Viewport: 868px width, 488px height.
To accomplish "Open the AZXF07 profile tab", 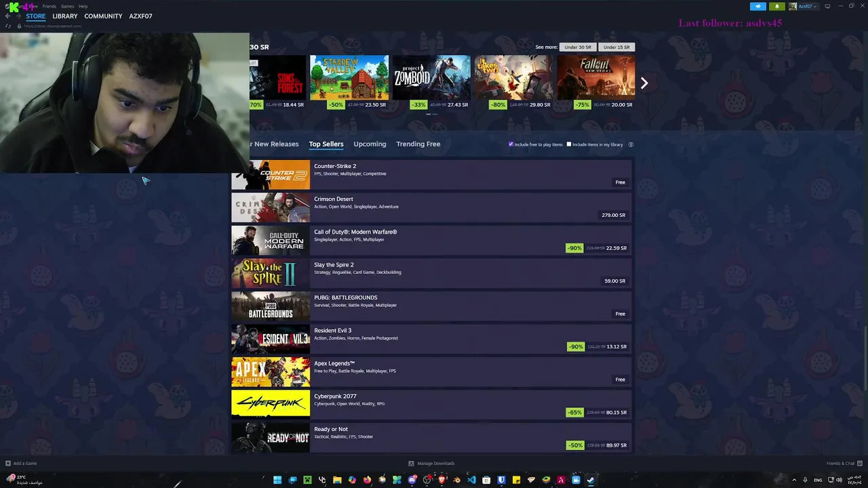I will coord(140,16).
